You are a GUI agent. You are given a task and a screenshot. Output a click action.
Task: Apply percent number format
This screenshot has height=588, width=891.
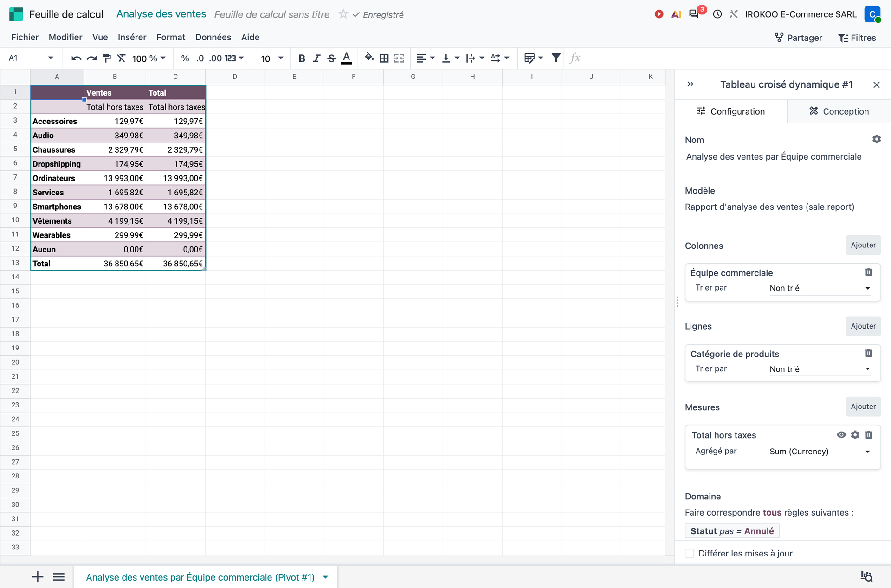(185, 58)
